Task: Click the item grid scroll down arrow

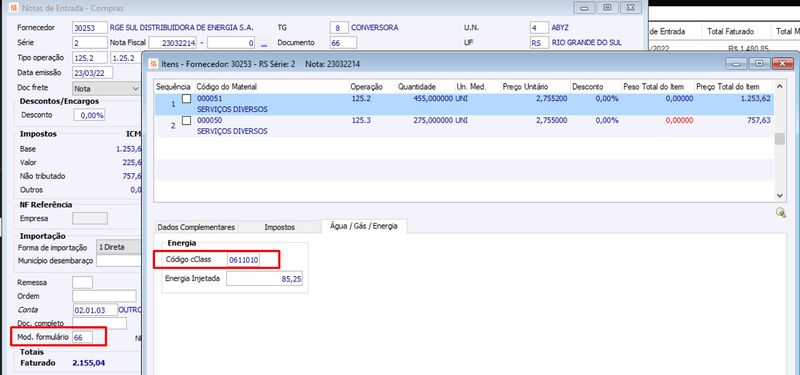Action: tap(779, 195)
